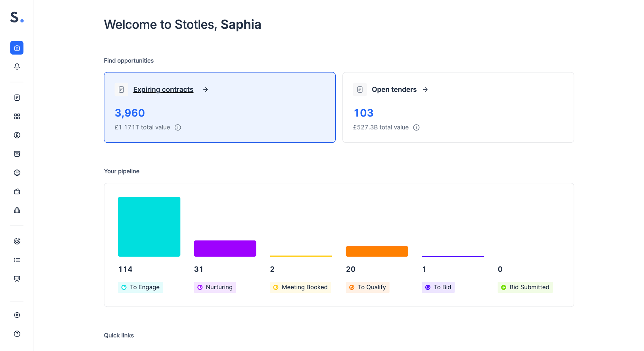Image resolution: width=644 pixels, height=351 pixels.
Task: Open the pound-sign spend icon
Action: (17, 135)
